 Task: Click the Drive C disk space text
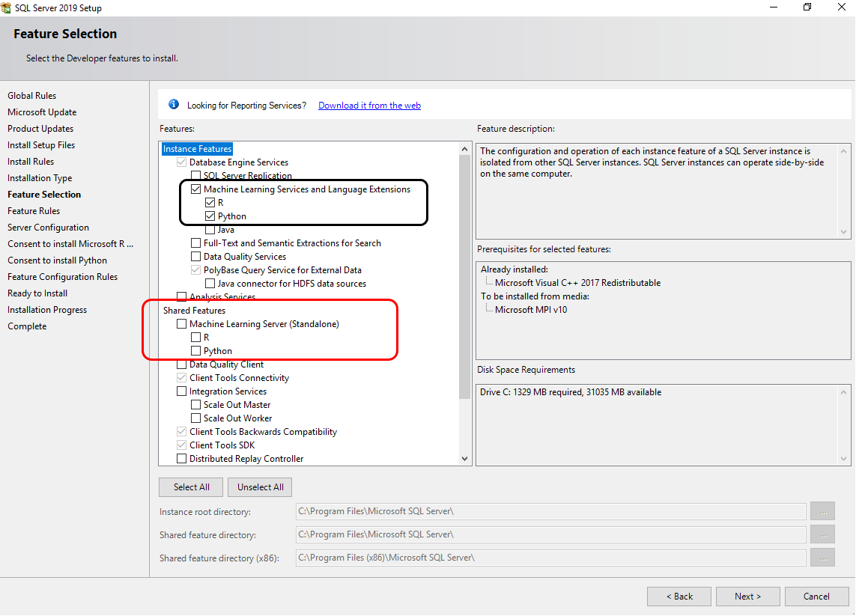tap(571, 392)
